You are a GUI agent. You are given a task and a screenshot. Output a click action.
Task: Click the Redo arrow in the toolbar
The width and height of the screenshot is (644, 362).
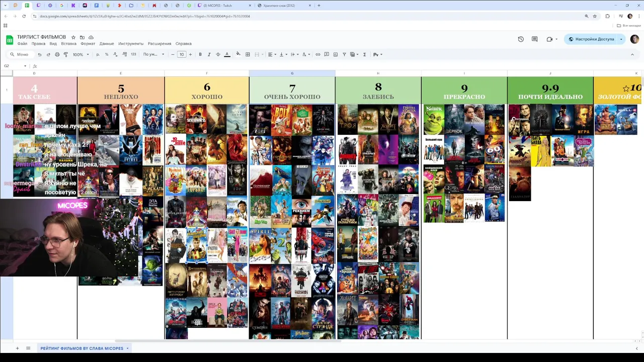point(48,54)
